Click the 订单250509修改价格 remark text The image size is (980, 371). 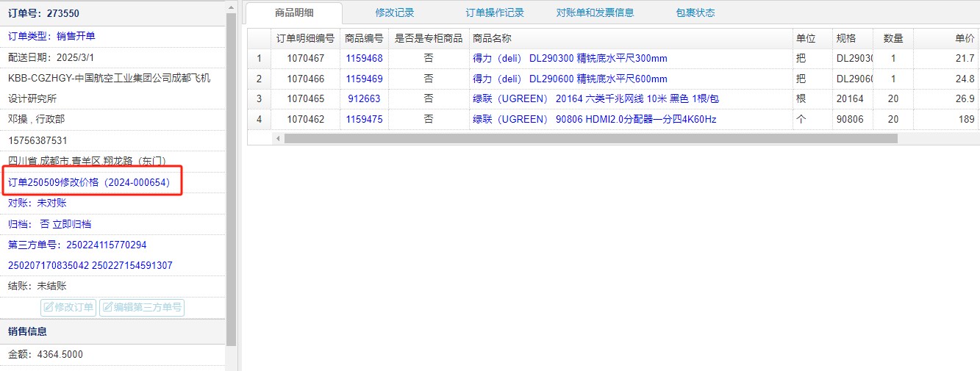point(89,182)
